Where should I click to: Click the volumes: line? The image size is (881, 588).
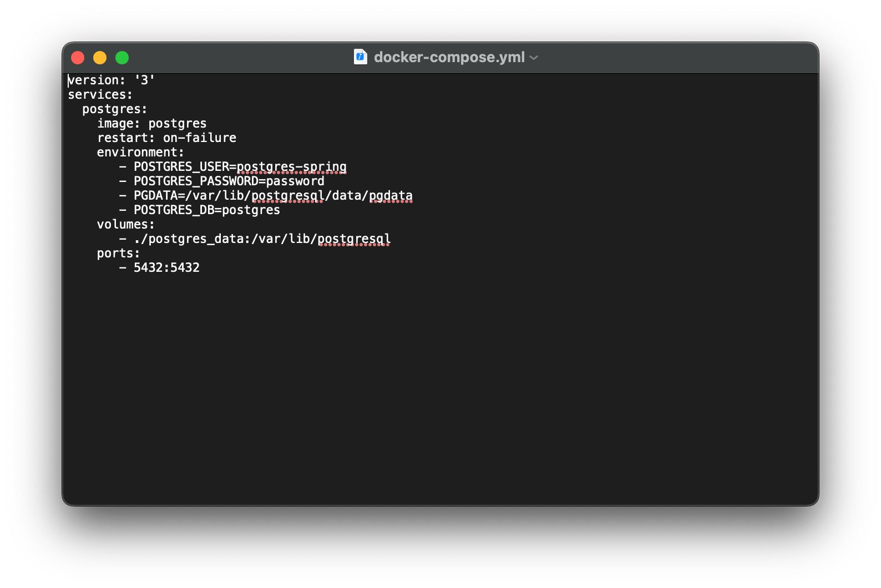tap(125, 224)
